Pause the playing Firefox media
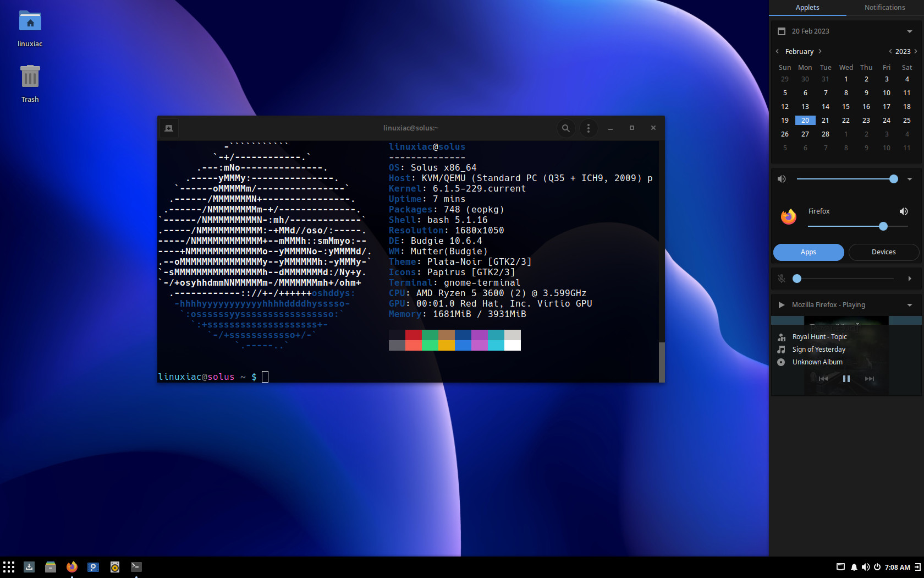924x578 pixels. [x=846, y=379]
